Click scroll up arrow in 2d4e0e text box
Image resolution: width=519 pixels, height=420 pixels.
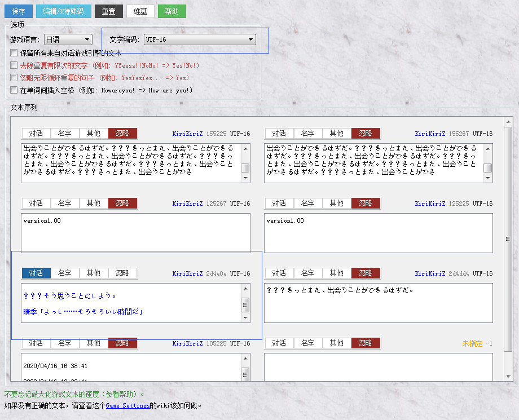pos(245,289)
